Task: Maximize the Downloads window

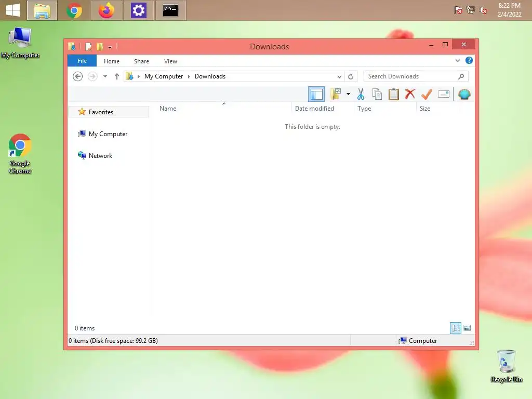Action: pyautogui.click(x=445, y=45)
